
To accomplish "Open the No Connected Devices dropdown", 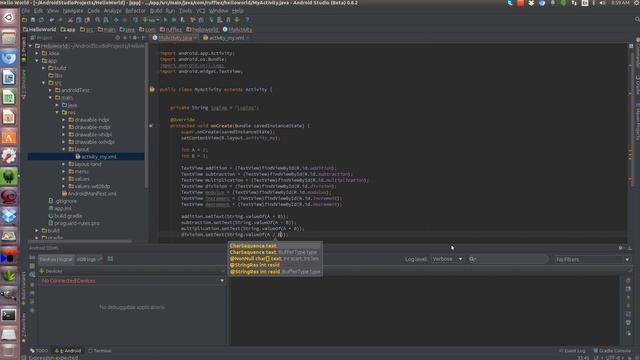I will click(x=131, y=281).
